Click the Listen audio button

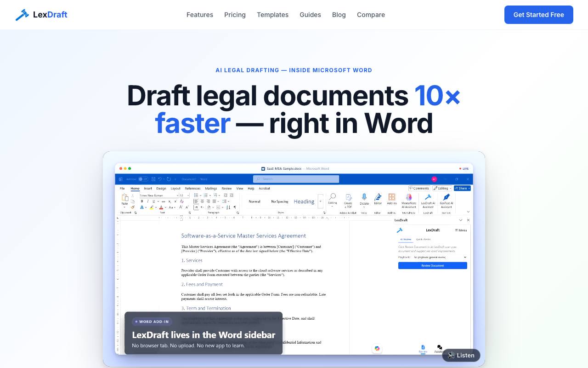tap(461, 355)
